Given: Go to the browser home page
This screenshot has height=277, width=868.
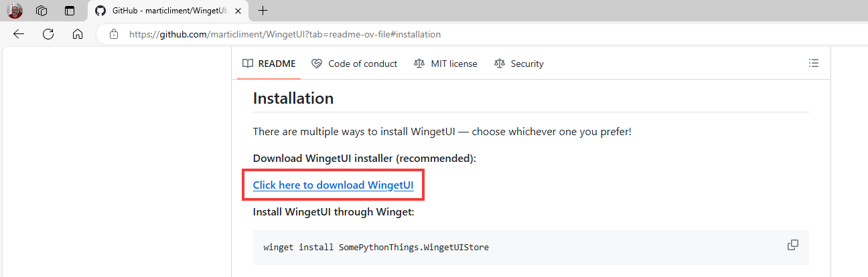Looking at the screenshot, I should coord(78,34).
